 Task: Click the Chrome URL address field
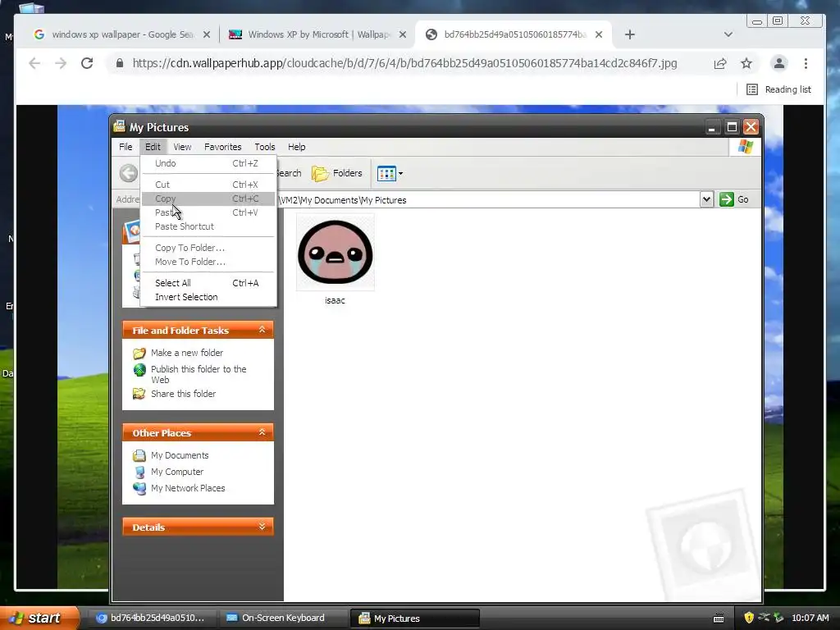(x=404, y=63)
